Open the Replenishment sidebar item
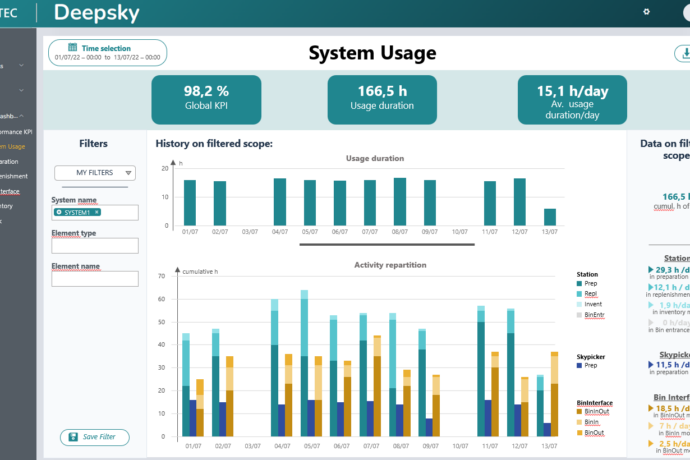Image resolution: width=690 pixels, height=460 pixels. tap(14, 176)
